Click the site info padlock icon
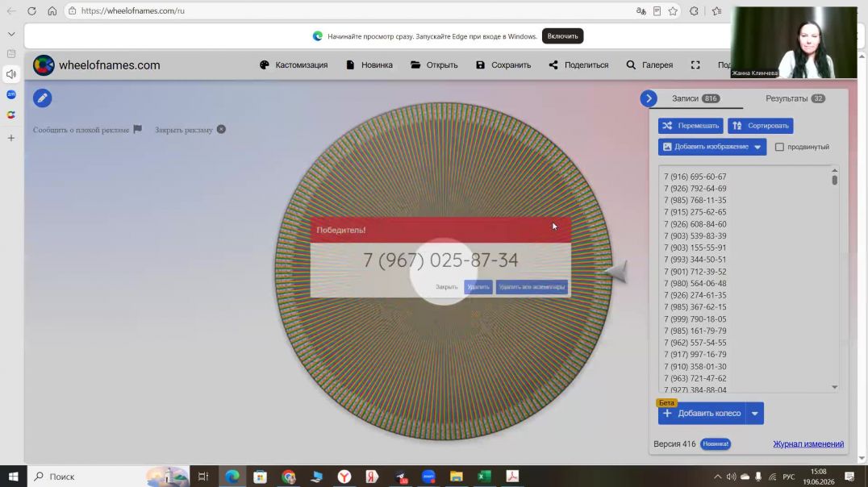Screen dimensions: 868x487 (72, 11)
